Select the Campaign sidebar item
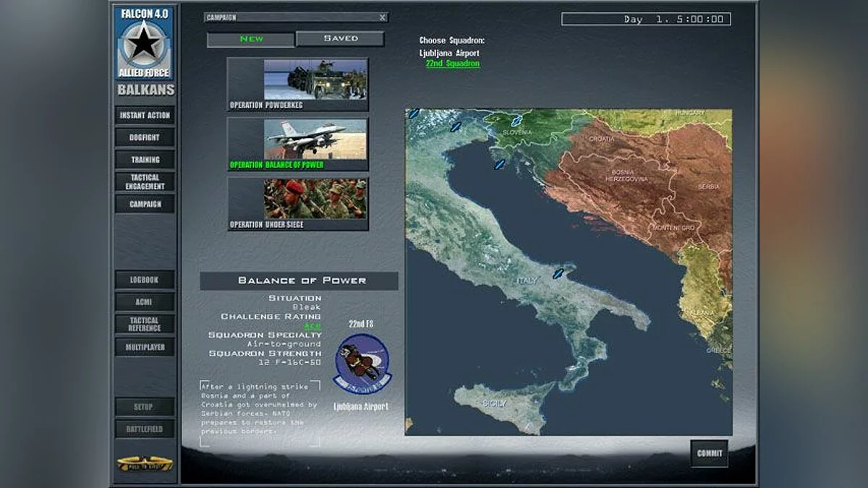 click(145, 204)
